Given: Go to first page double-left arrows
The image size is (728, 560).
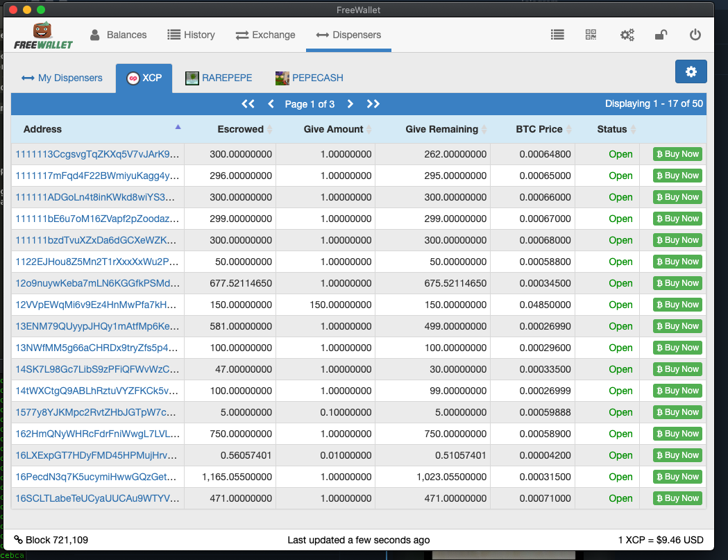Looking at the screenshot, I should (248, 104).
